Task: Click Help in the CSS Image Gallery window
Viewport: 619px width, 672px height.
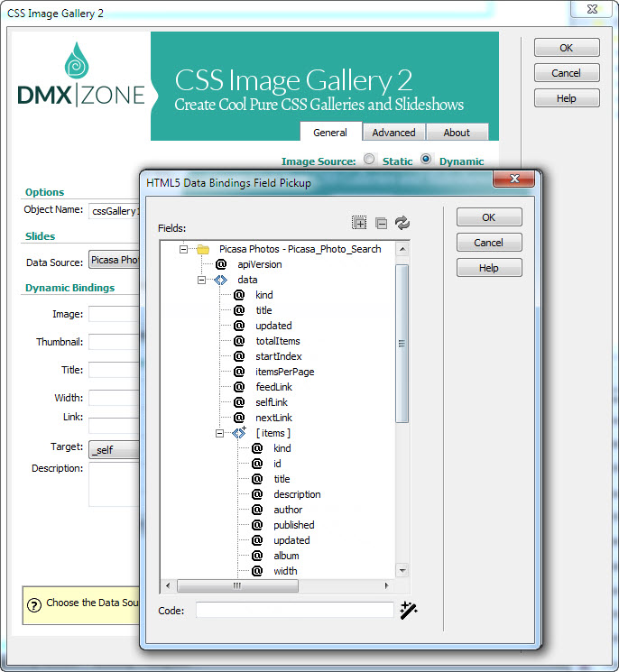Action: pyautogui.click(x=567, y=98)
